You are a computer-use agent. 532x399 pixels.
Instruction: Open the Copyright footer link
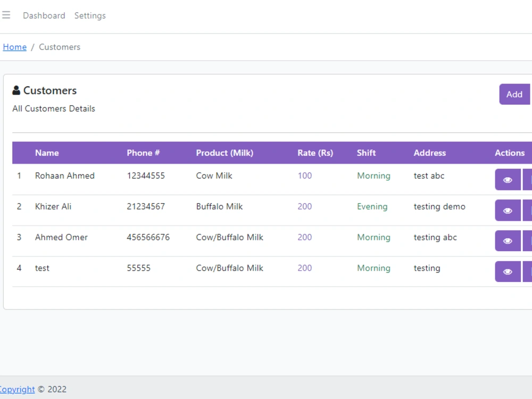point(17,389)
